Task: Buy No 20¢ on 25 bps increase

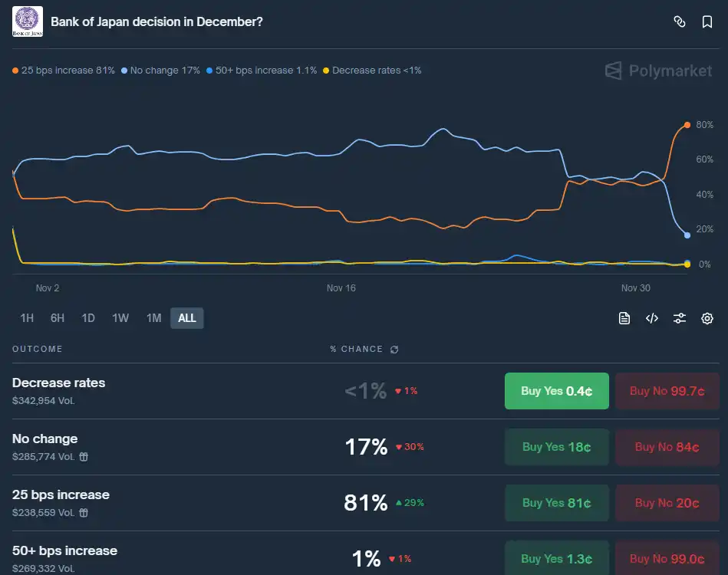Action: pyautogui.click(x=667, y=503)
